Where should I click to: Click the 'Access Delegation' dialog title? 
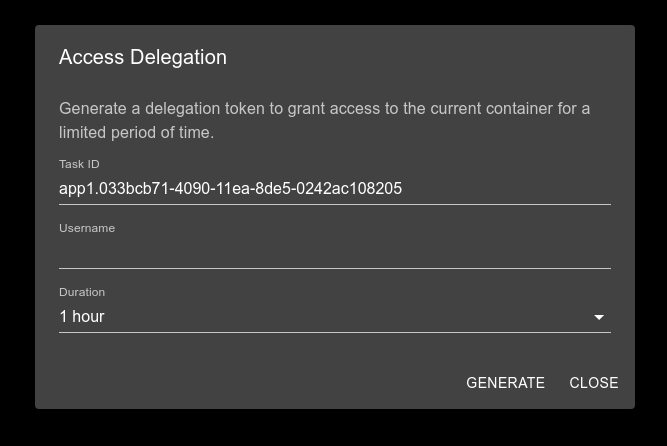point(143,57)
